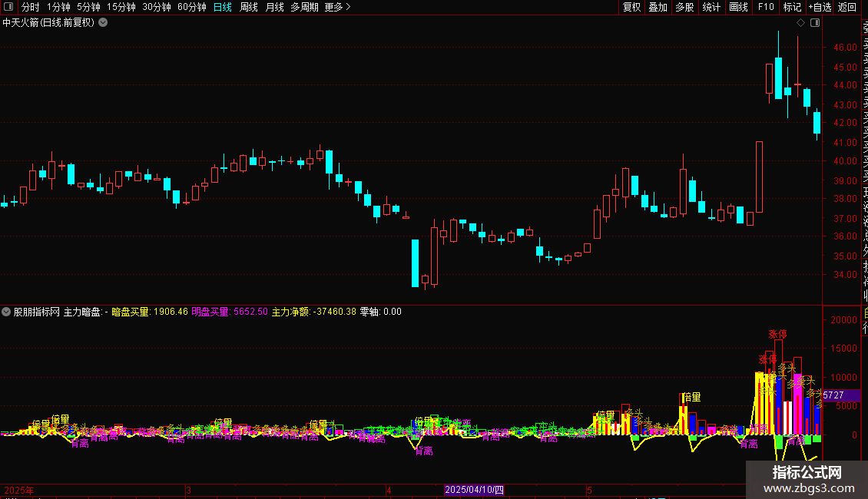Toggle the panel split icon near price axis
Image resolution: width=868 pixels, height=499 pixels.
815,23
